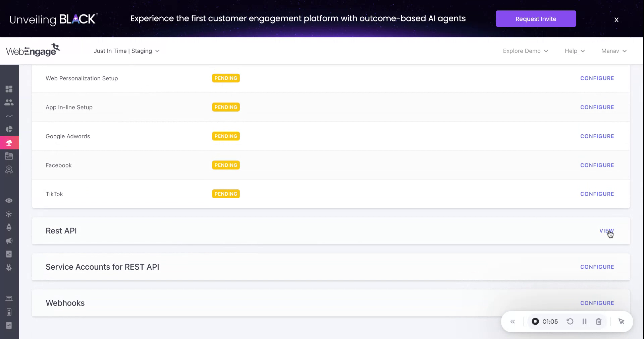Click the eye icon in sidebar
644x339 pixels.
pyautogui.click(x=9, y=201)
